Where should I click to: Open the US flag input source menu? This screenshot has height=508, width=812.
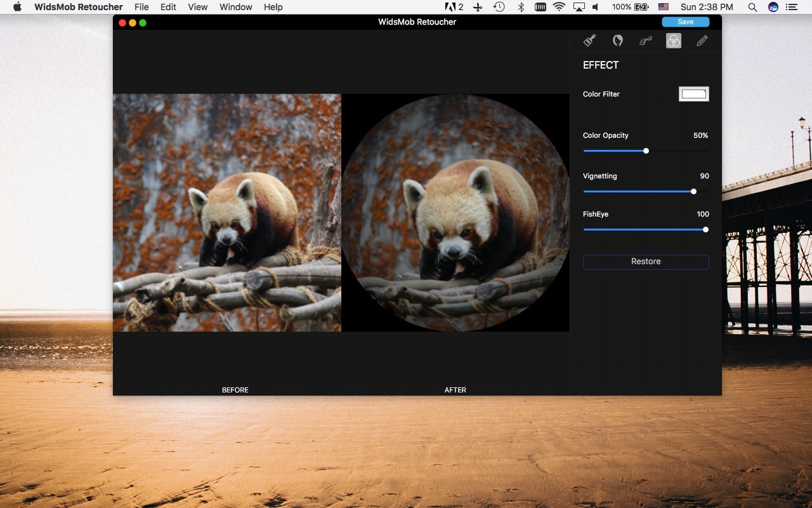point(664,7)
